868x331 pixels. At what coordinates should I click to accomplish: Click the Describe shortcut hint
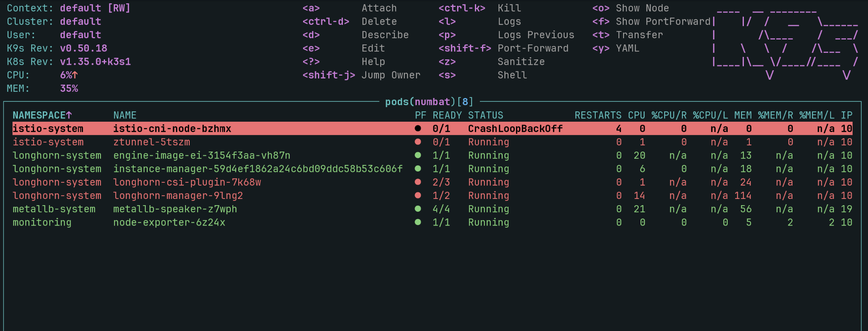[x=355, y=35]
